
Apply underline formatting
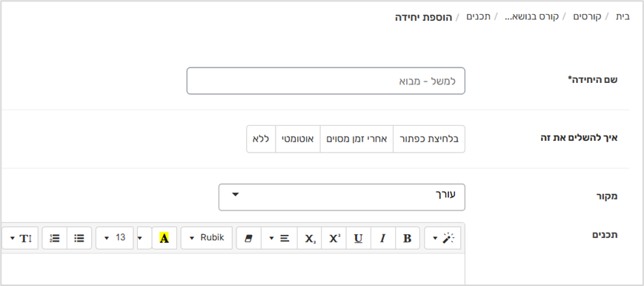[x=358, y=238]
